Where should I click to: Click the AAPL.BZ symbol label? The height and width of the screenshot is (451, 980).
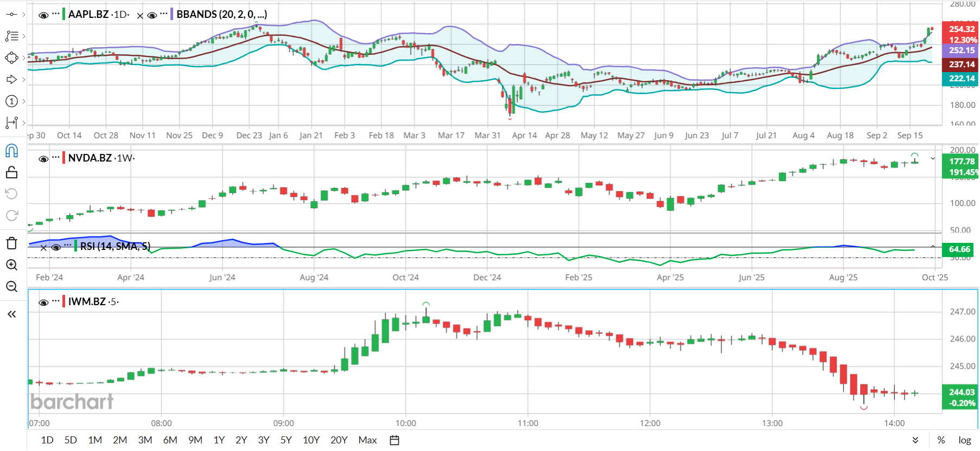(90, 14)
